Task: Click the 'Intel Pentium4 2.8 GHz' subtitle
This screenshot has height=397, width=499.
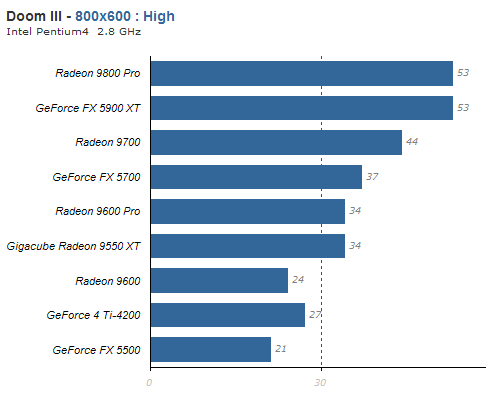Action: [x=74, y=32]
